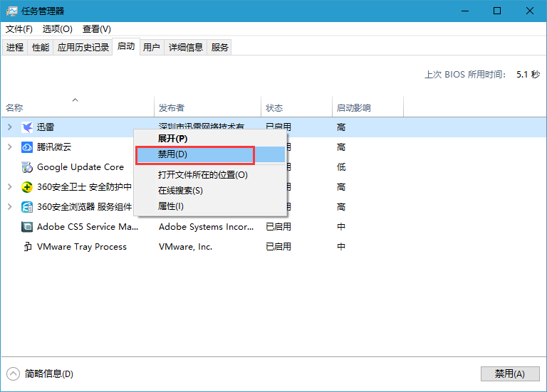Click the Google Update Core icon
Image resolution: width=547 pixels, height=392 pixels.
tap(27, 167)
